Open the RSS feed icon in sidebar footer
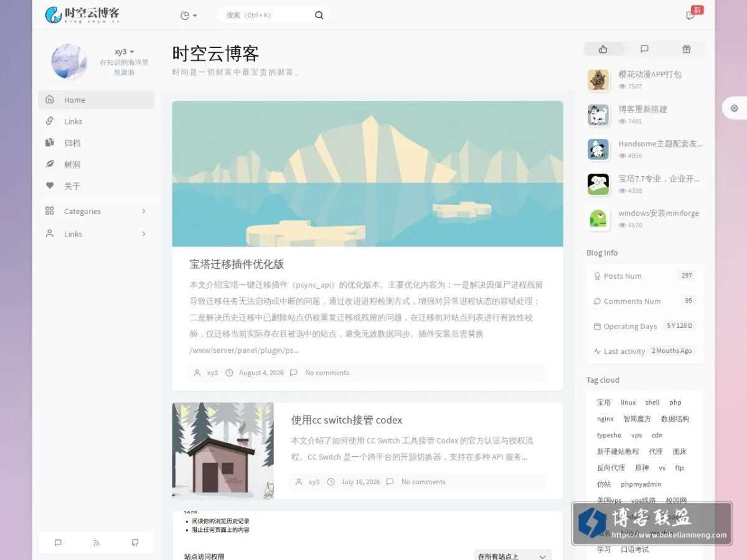 click(96, 543)
